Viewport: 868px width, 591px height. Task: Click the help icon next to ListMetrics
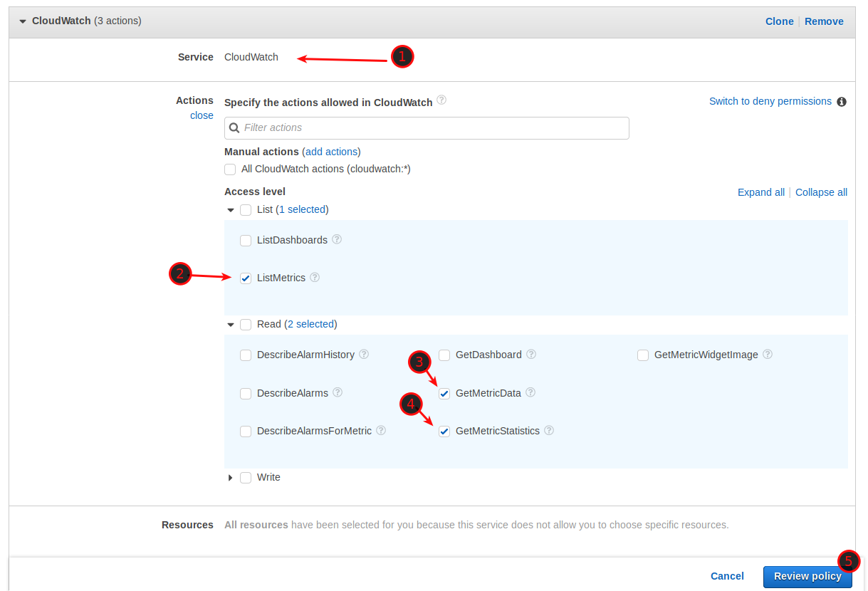315,277
